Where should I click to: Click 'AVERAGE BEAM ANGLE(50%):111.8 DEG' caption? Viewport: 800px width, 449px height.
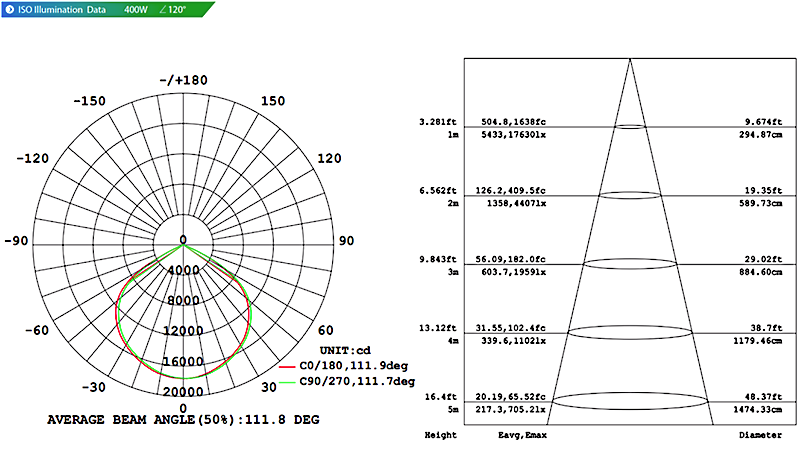(x=183, y=420)
